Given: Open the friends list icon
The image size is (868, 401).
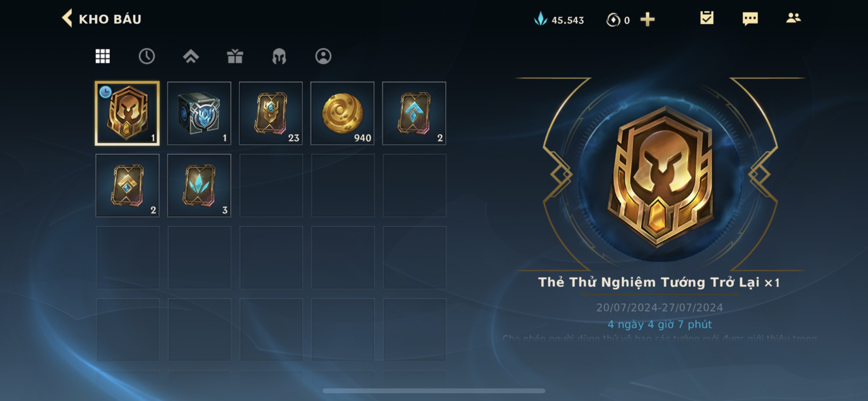Looking at the screenshot, I should (793, 18).
